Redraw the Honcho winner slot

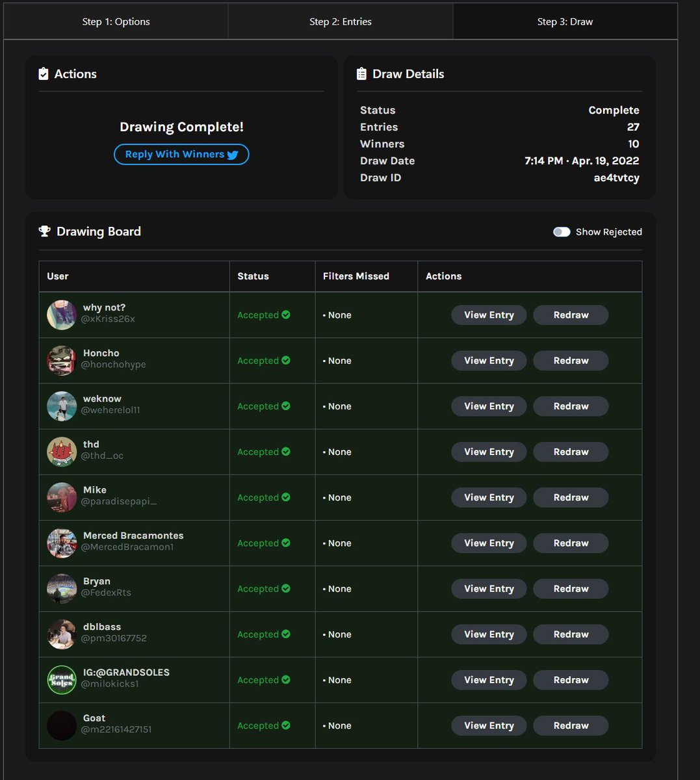click(571, 360)
